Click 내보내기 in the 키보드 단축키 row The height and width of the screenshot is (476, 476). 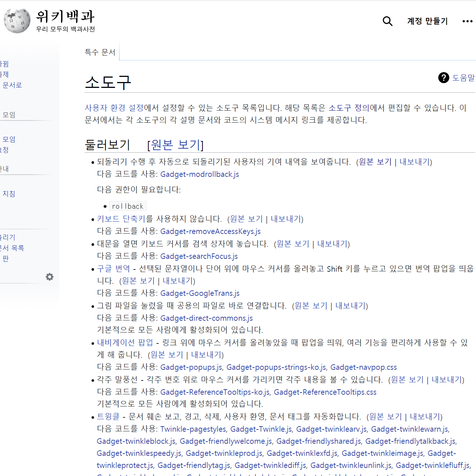click(x=286, y=219)
